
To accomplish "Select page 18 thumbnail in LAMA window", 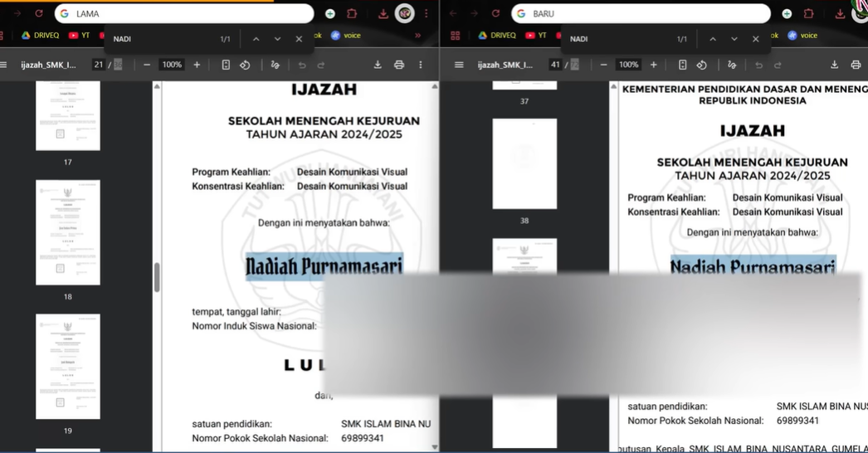I will 68,232.
